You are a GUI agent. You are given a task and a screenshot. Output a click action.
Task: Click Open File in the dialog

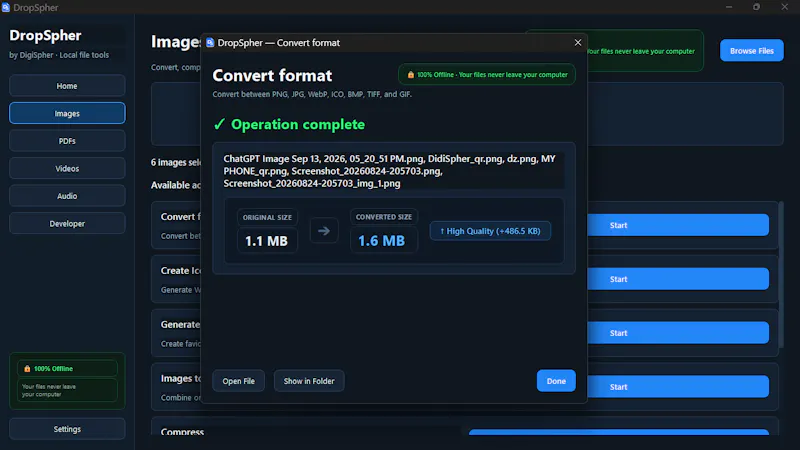pos(238,381)
